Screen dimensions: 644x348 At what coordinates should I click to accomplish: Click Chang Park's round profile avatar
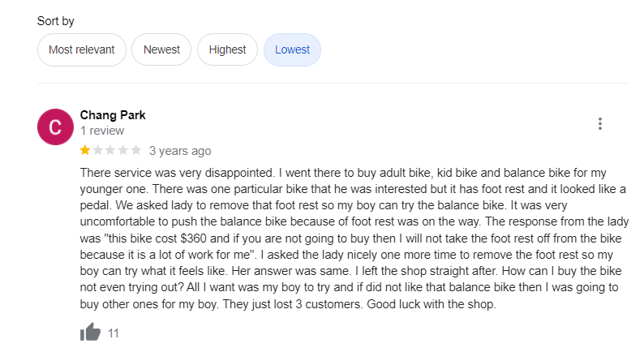pos(55,127)
